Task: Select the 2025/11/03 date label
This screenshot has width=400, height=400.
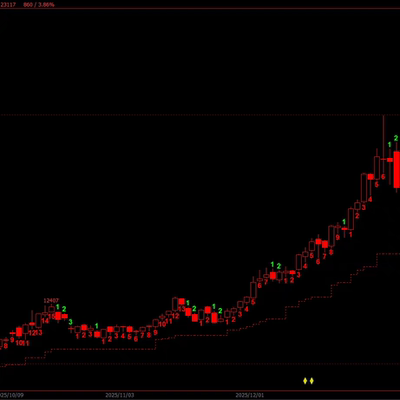Action: [x=120, y=395]
